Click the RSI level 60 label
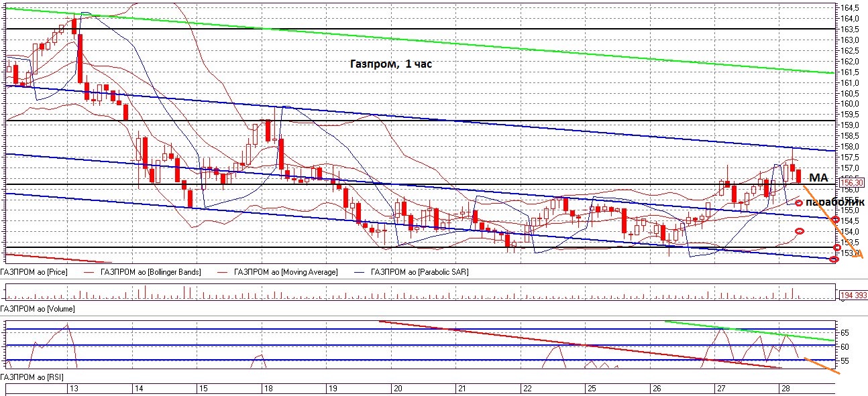868x396 pixels. click(x=845, y=347)
